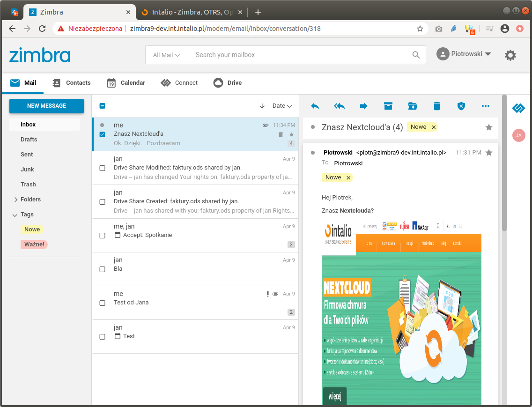Screen dimensions: 532x407
Task: Check the Drive Share Created message
Action: pos(102,202)
